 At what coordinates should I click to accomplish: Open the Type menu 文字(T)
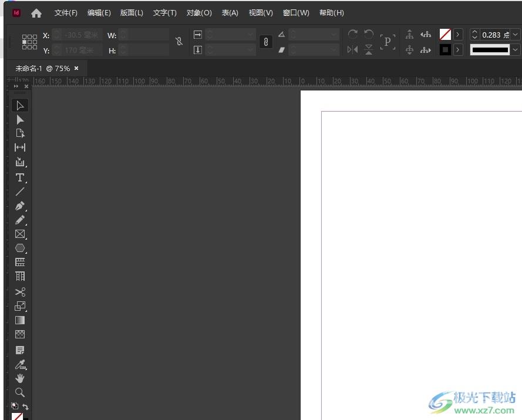(x=164, y=13)
